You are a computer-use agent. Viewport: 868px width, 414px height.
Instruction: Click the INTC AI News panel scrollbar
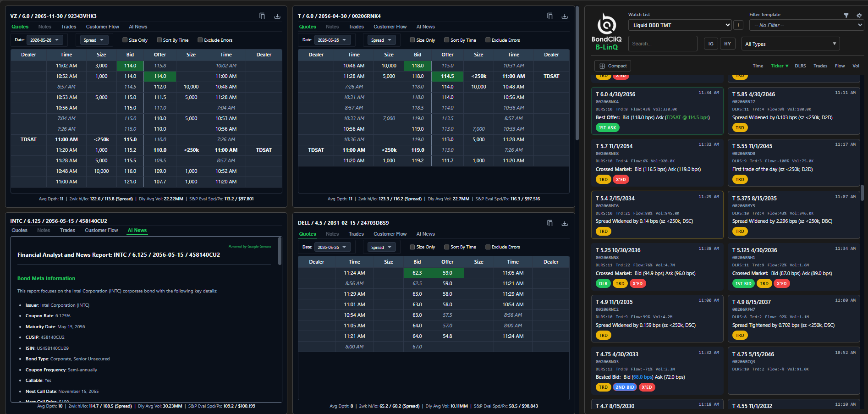coord(280,251)
